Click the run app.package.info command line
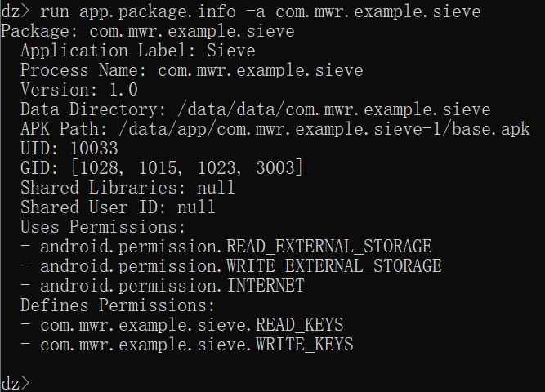The height and width of the screenshot is (392, 545). click(x=241, y=11)
